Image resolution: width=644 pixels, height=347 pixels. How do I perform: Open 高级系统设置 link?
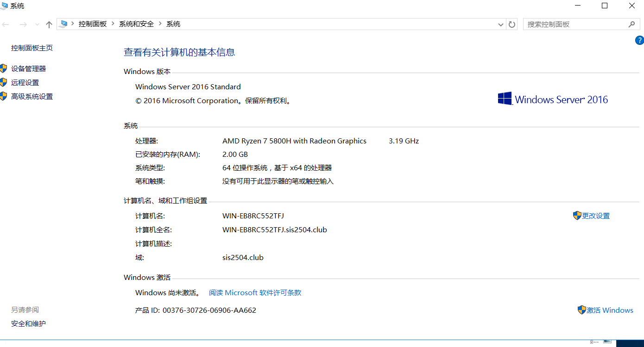coord(32,97)
